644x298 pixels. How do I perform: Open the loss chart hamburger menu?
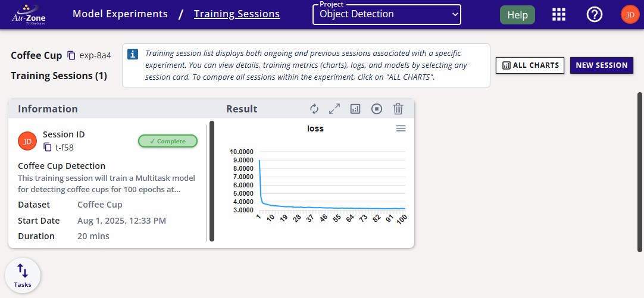401,128
